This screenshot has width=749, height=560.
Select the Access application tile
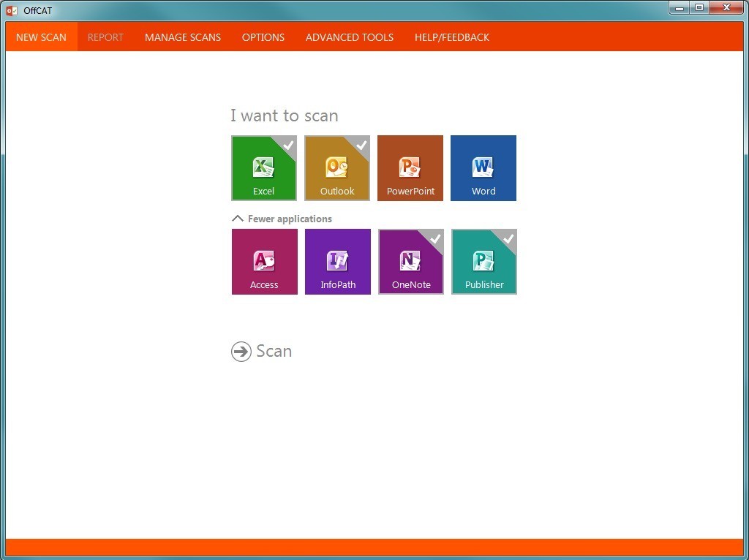tap(264, 262)
